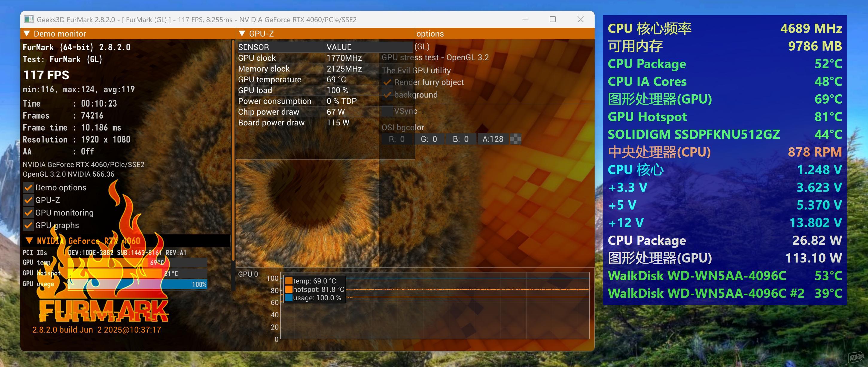Click the Frames 74216 line
The width and height of the screenshot is (868, 367).
click(x=63, y=116)
